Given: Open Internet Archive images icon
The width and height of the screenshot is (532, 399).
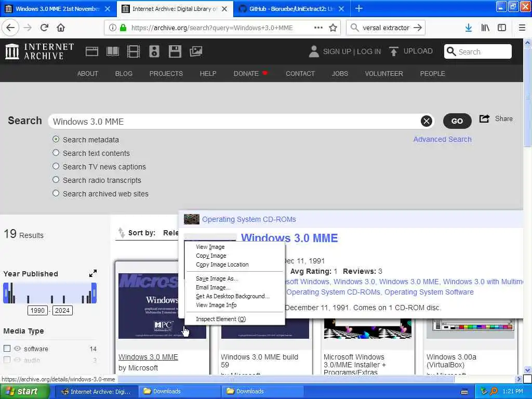Looking at the screenshot, I should 196,51.
